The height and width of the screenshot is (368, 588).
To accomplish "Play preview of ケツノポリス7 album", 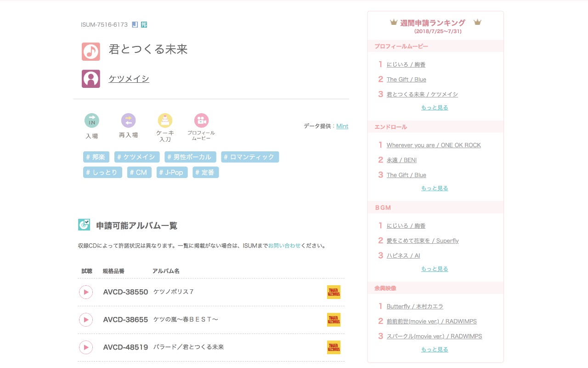I will [86, 292].
